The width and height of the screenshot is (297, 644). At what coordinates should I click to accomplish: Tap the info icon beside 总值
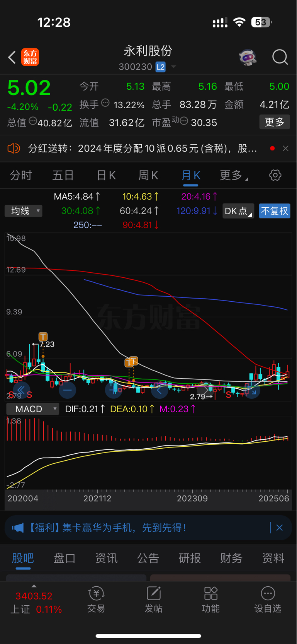point(33,121)
